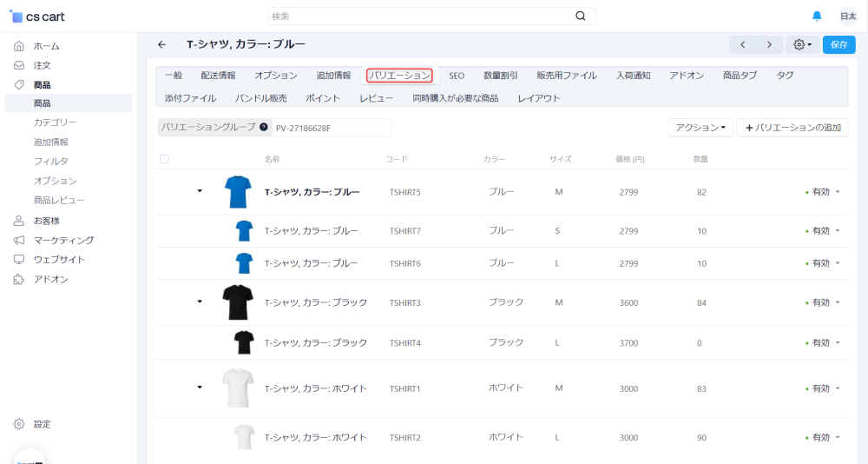Open status dropdown for TSHIRT2 row

(823, 437)
